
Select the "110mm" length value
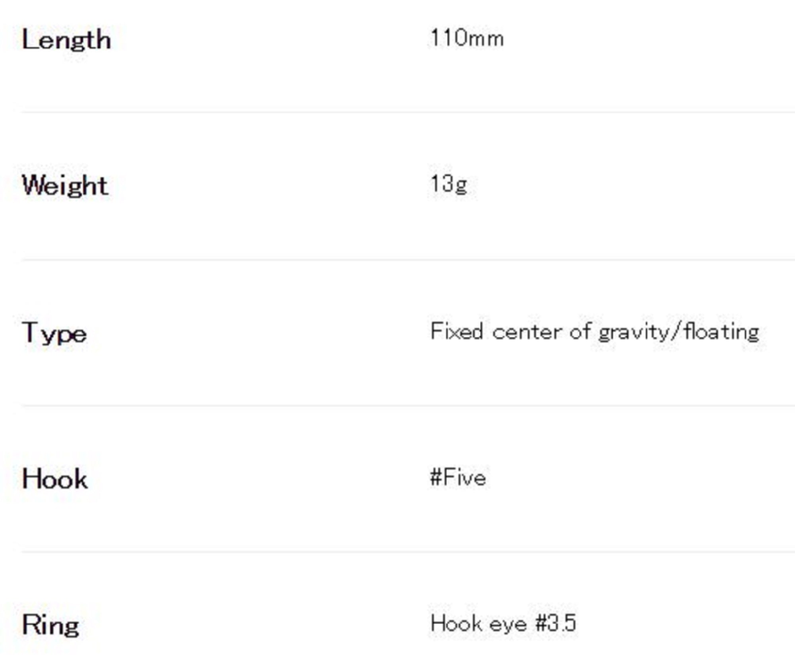[467, 39]
